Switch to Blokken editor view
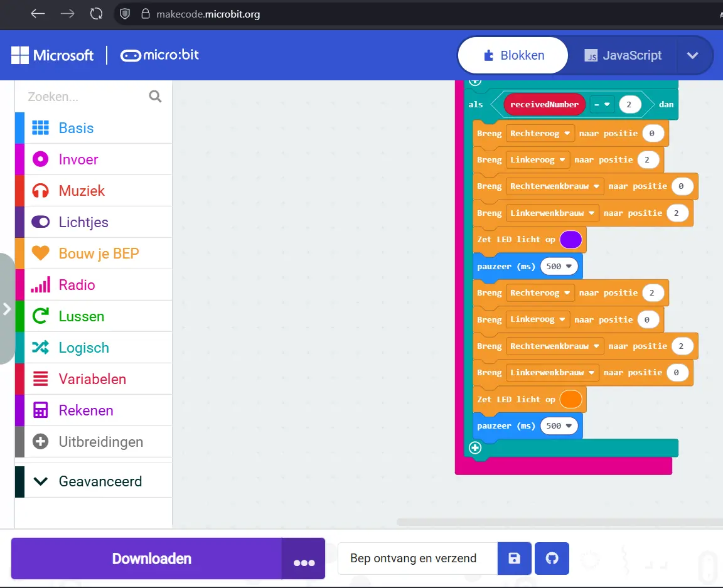 (x=513, y=55)
